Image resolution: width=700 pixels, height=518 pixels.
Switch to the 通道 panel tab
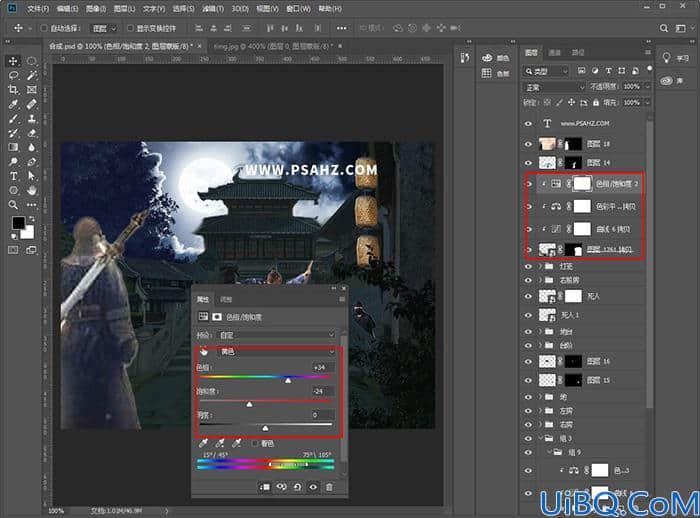point(554,53)
